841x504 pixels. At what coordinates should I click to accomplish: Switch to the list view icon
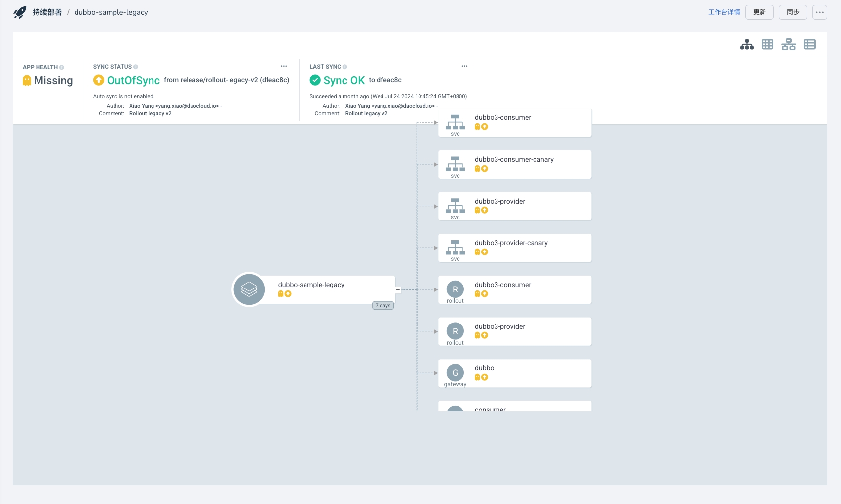click(x=809, y=45)
